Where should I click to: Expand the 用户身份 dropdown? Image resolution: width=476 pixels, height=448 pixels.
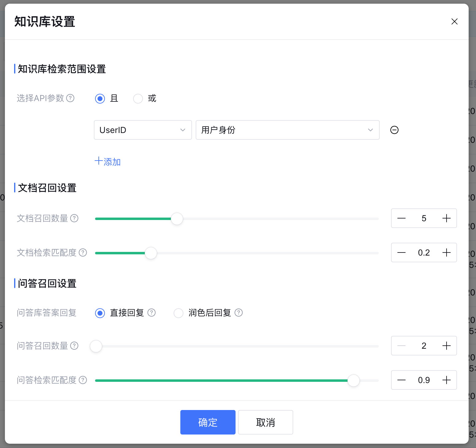coord(287,130)
